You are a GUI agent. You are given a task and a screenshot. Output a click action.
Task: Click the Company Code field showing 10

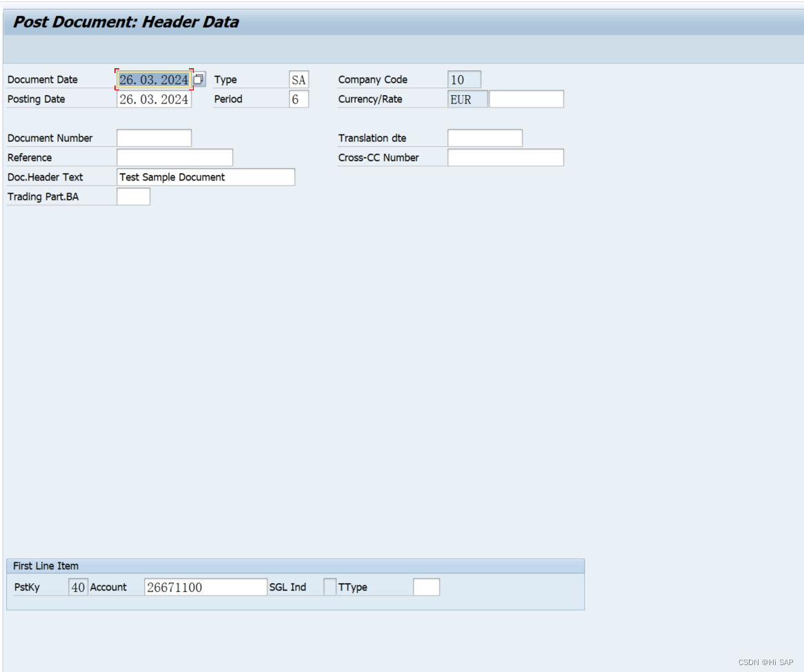pos(463,79)
